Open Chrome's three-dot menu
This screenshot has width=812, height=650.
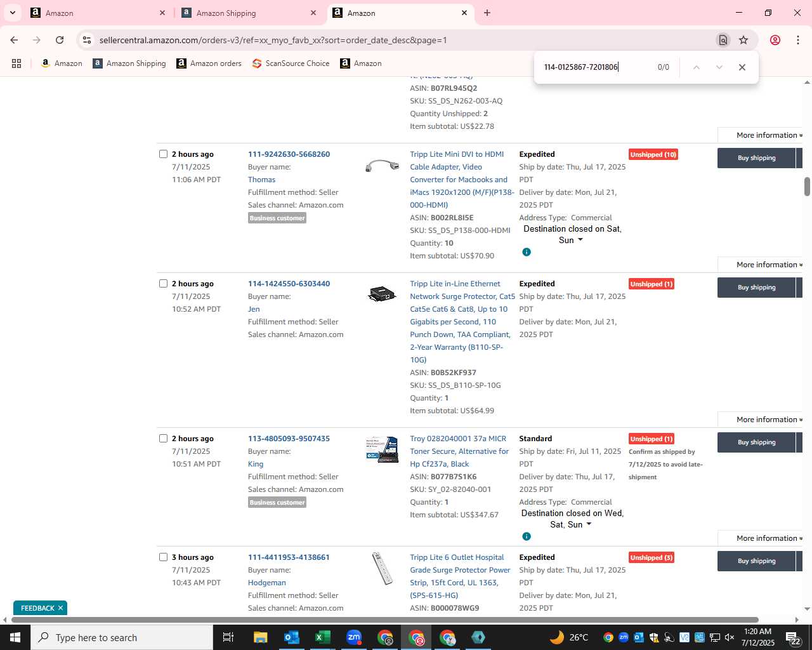coord(797,40)
